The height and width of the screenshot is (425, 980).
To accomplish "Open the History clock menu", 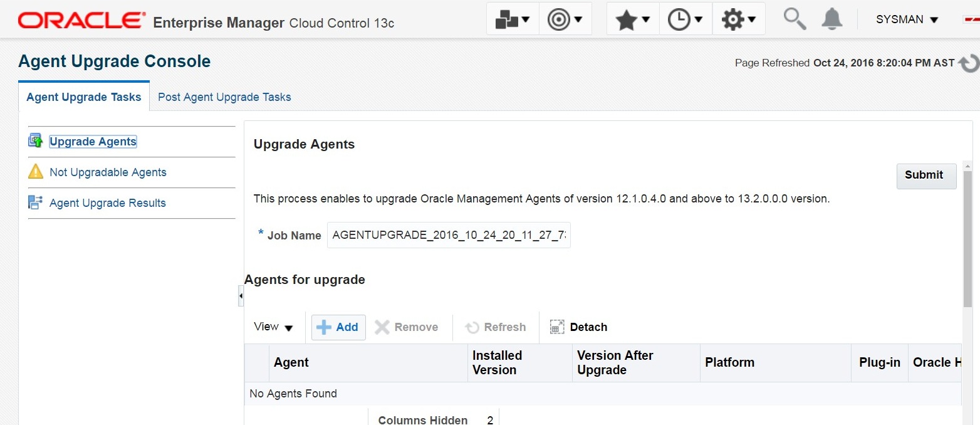I will tap(685, 19).
